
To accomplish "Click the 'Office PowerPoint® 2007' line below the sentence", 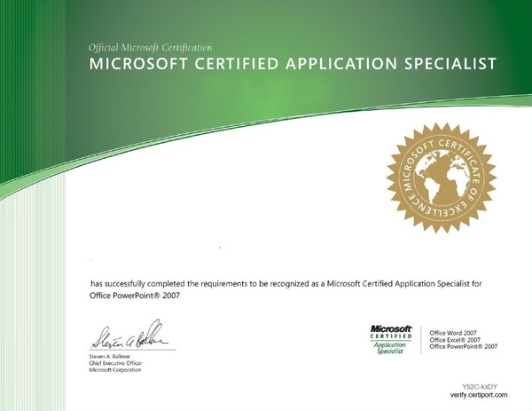I will [135, 296].
